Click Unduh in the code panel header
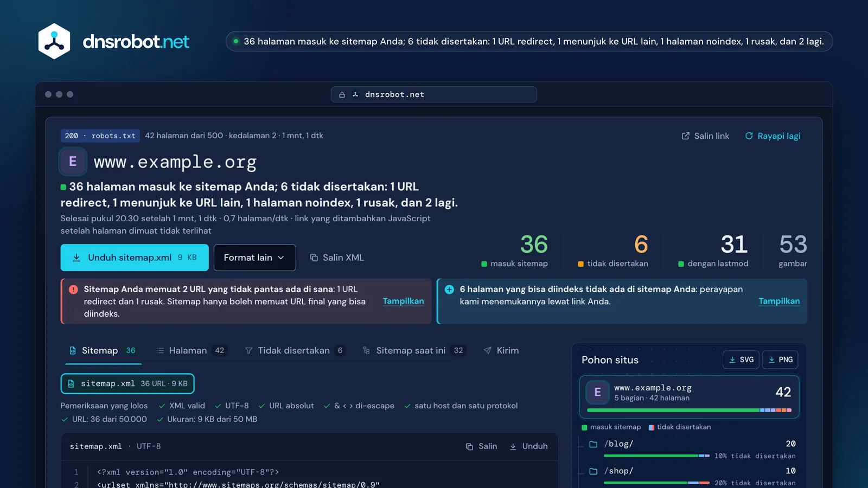 [x=528, y=446]
